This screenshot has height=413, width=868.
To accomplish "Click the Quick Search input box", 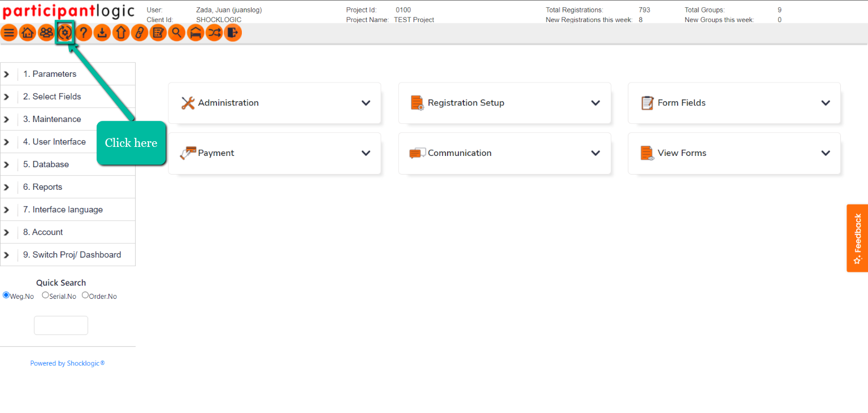I will pos(61,325).
